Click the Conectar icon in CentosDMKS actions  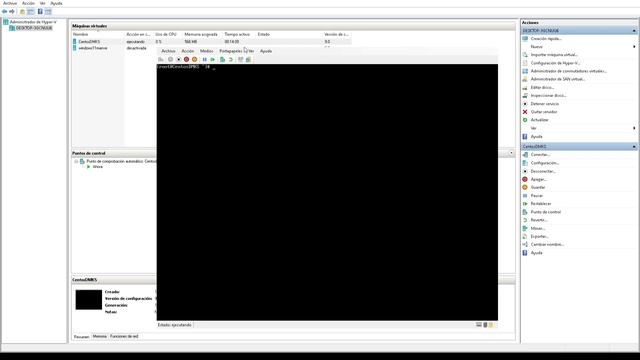tap(525, 155)
